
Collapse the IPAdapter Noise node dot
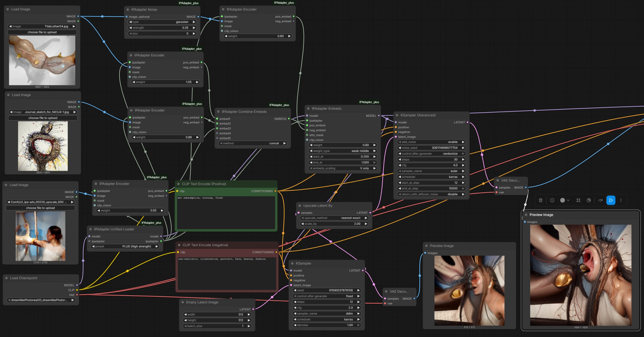[x=128, y=10]
